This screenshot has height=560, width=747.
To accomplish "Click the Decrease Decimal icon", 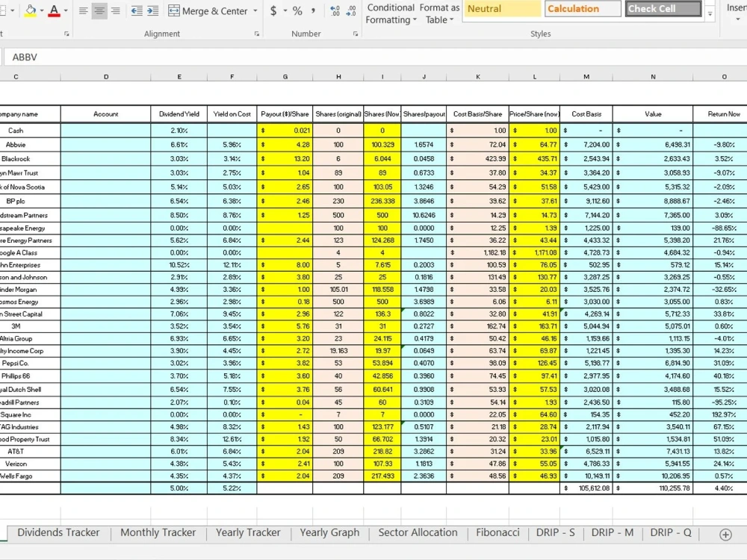I will point(351,10).
